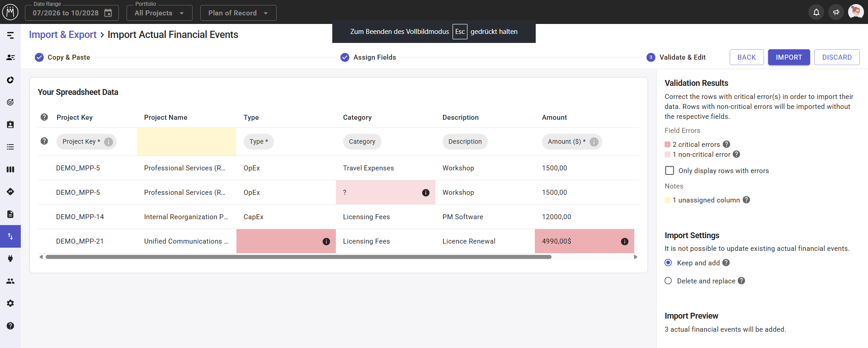
Task: Open the notifications bell
Action: pyautogui.click(x=816, y=12)
